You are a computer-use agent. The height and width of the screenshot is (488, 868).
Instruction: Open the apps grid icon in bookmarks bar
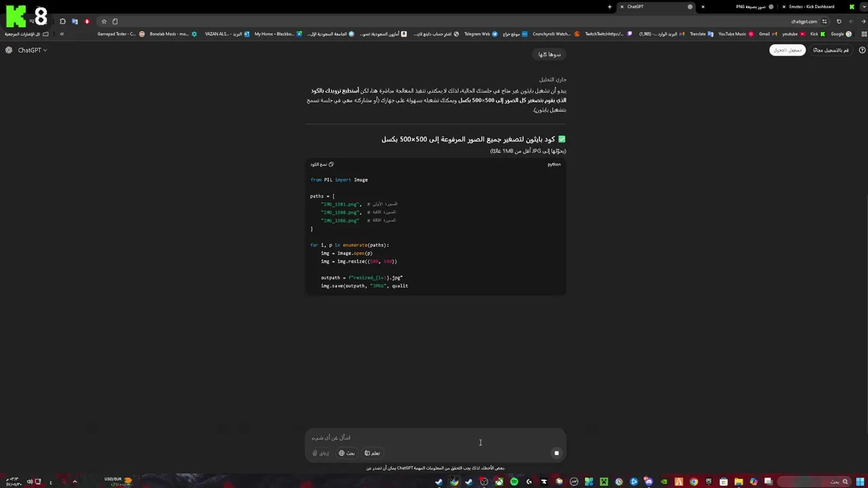tap(864, 34)
